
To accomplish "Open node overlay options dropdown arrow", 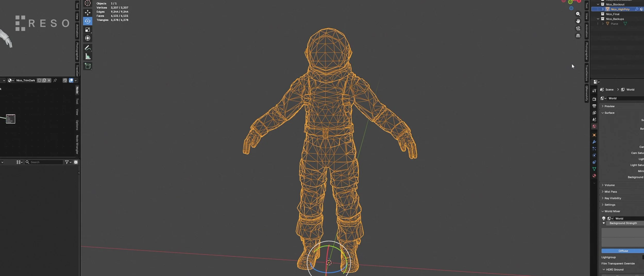I will 76,80.
